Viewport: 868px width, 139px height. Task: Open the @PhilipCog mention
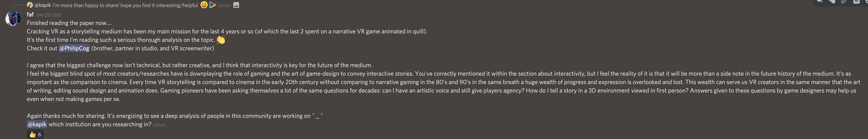(x=74, y=48)
